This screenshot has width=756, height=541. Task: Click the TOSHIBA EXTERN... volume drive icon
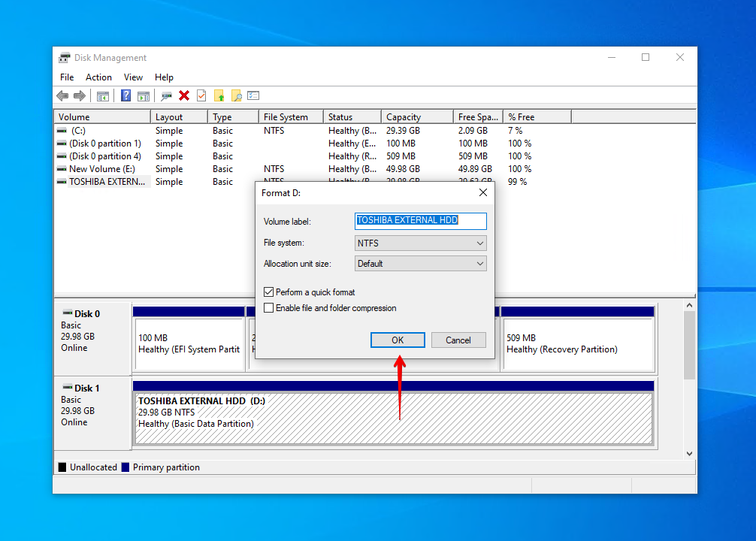coord(62,182)
